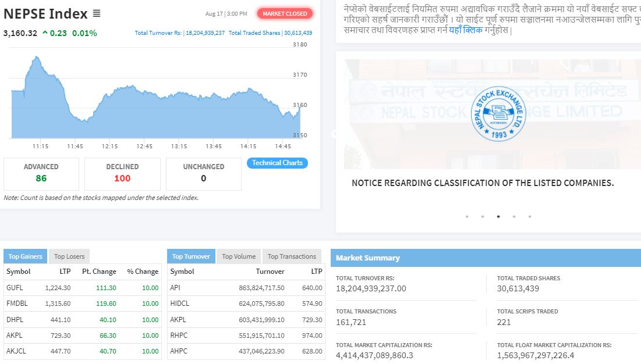Open the NEPSE Index hamburger menu
The height and width of the screenshot is (364, 641).
97,13
